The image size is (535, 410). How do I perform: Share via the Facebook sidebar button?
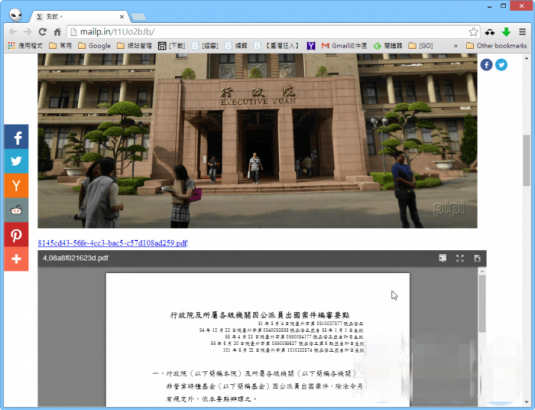click(x=16, y=137)
